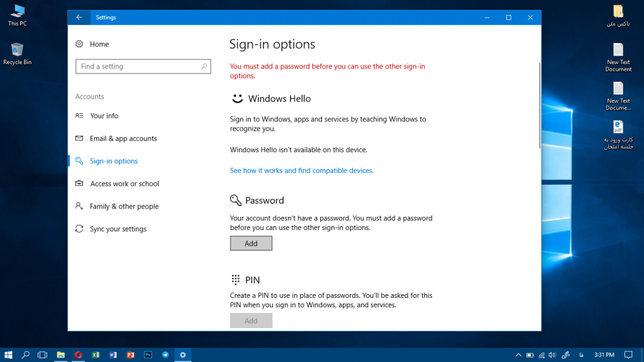
Task: Click the red password warning text
Action: (327, 71)
